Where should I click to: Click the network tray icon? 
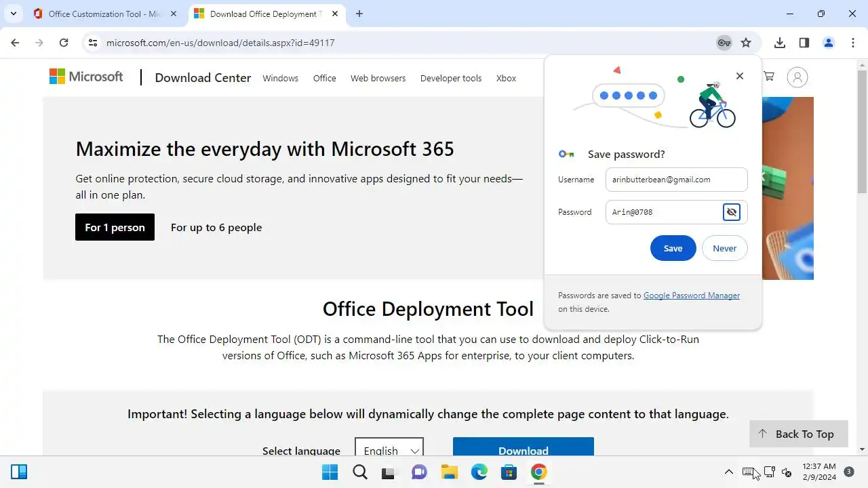click(769, 472)
